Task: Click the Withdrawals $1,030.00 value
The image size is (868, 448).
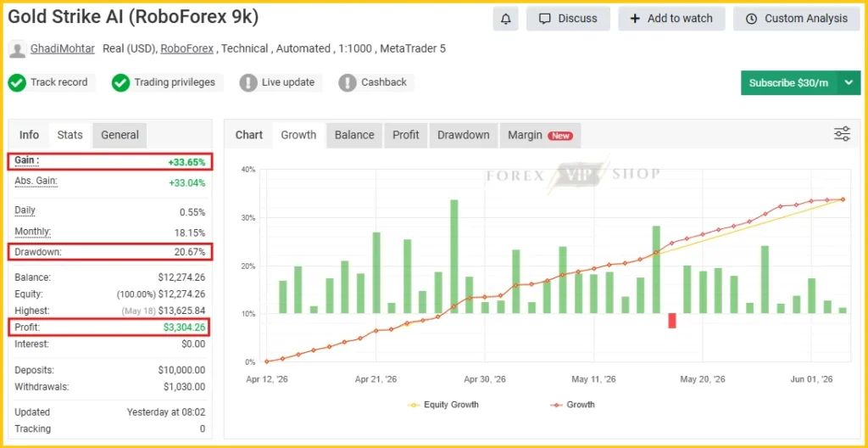Action: coord(184,387)
